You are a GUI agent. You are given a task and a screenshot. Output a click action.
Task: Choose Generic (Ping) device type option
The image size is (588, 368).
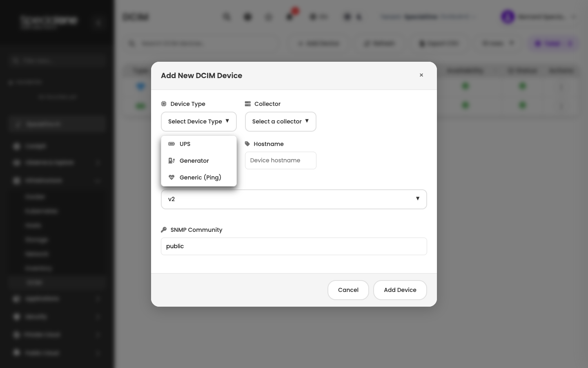(x=199, y=177)
